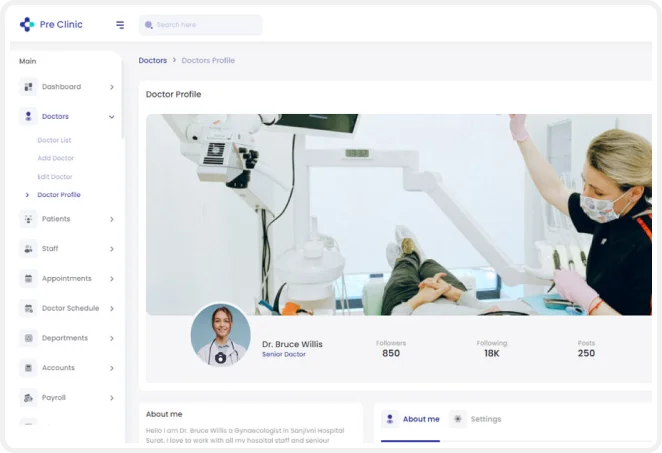Open the Payroll menu label
The image size is (662, 453).
[54, 398]
